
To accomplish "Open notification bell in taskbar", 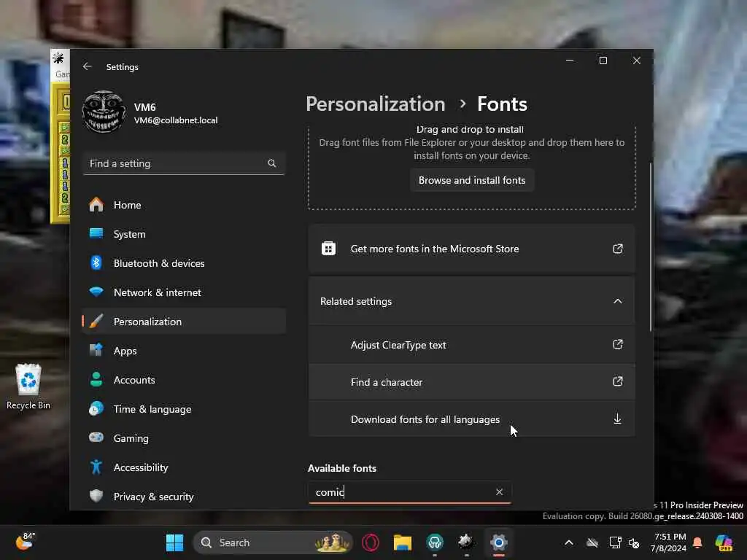I will coord(697,542).
